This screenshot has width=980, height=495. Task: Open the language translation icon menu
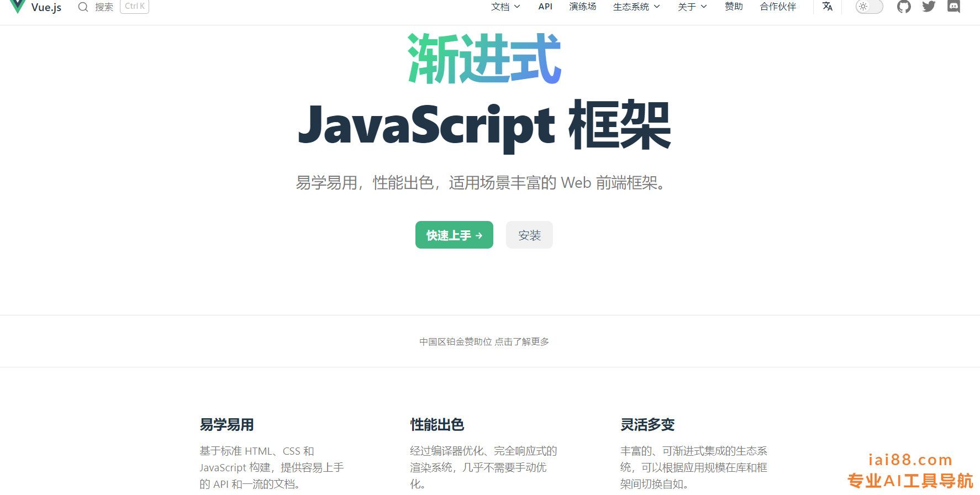click(x=827, y=6)
